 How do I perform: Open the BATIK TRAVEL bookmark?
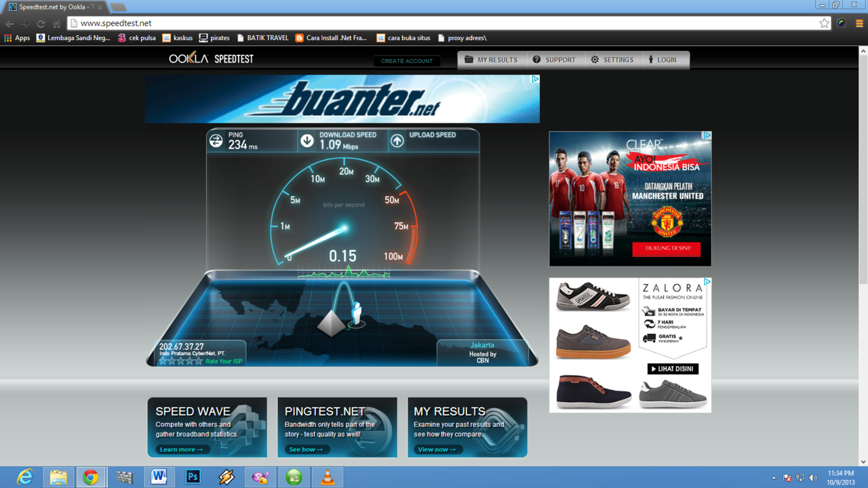(x=262, y=38)
